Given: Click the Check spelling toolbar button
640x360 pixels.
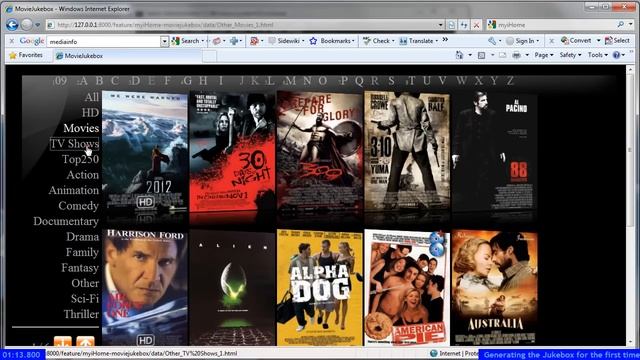Looking at the screenshot, I should coord(378,41).
